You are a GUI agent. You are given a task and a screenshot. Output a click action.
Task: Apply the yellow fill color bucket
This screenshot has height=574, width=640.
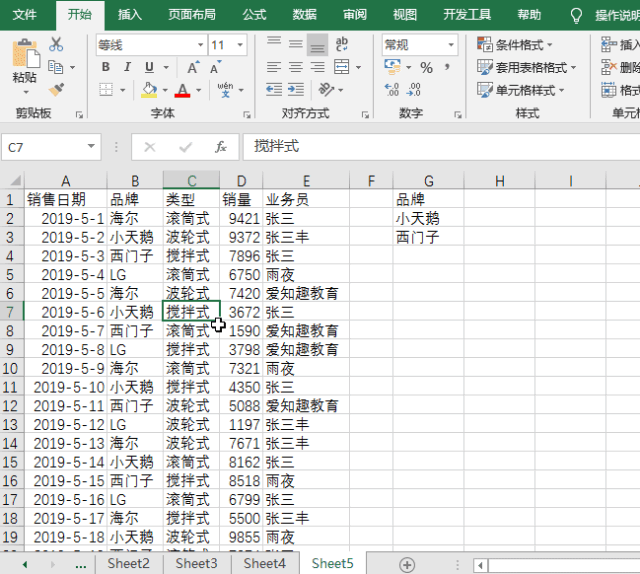[x=149, y=90]
